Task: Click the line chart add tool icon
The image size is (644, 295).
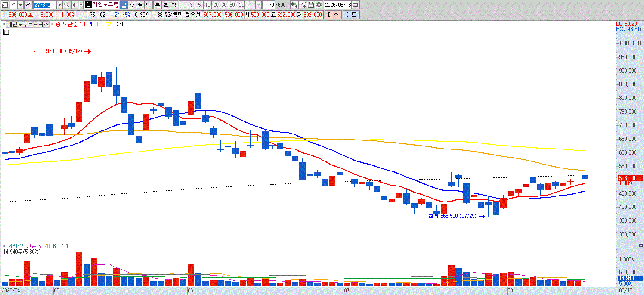Action: [x=303, y=5]
